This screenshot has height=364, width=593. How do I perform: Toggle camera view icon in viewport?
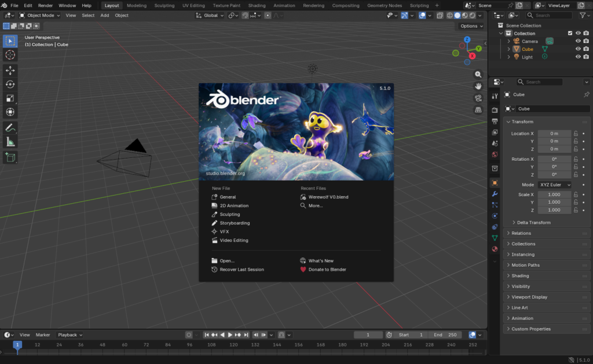478,98
